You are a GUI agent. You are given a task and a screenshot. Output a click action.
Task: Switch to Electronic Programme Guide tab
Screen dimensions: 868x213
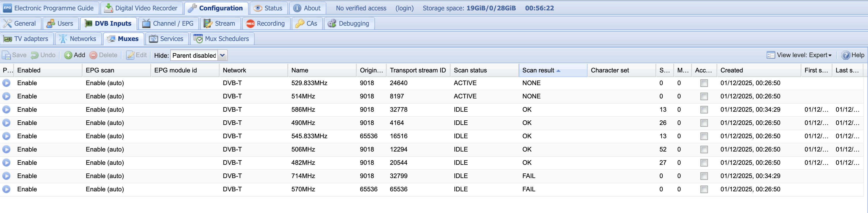click(50, 8)
